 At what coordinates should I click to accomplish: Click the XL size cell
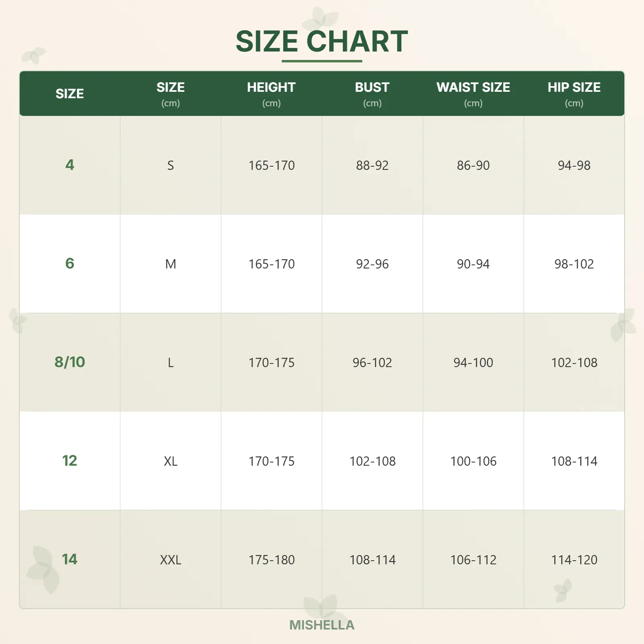(x=171, y=461)
